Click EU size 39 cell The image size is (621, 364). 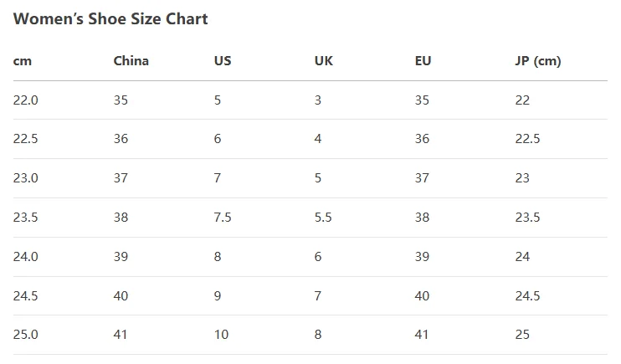coord(422,257)
